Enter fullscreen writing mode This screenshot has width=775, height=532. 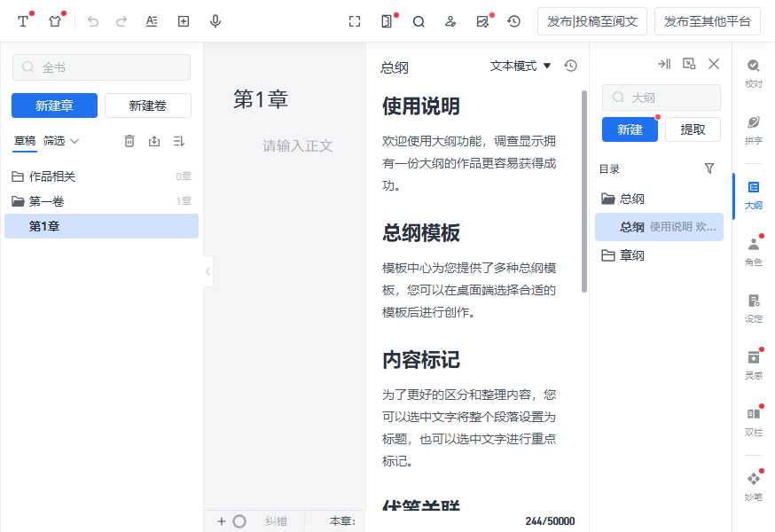point(355,21)
